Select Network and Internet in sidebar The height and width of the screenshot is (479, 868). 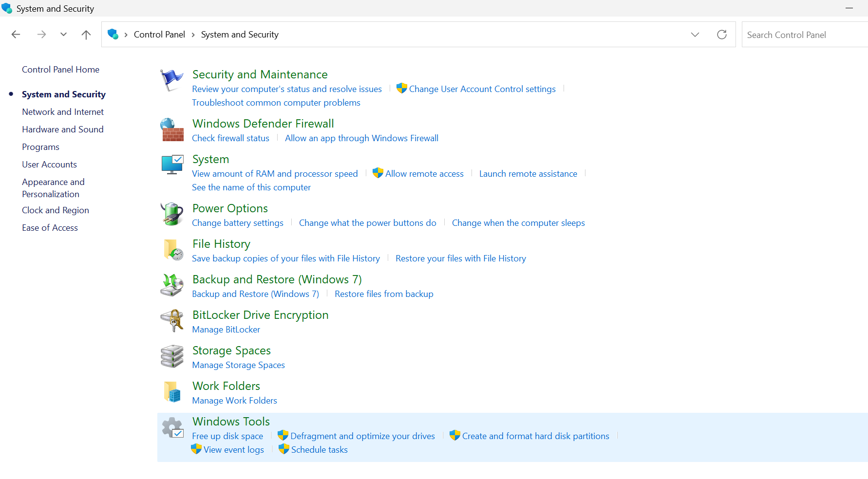coord(63,112)
